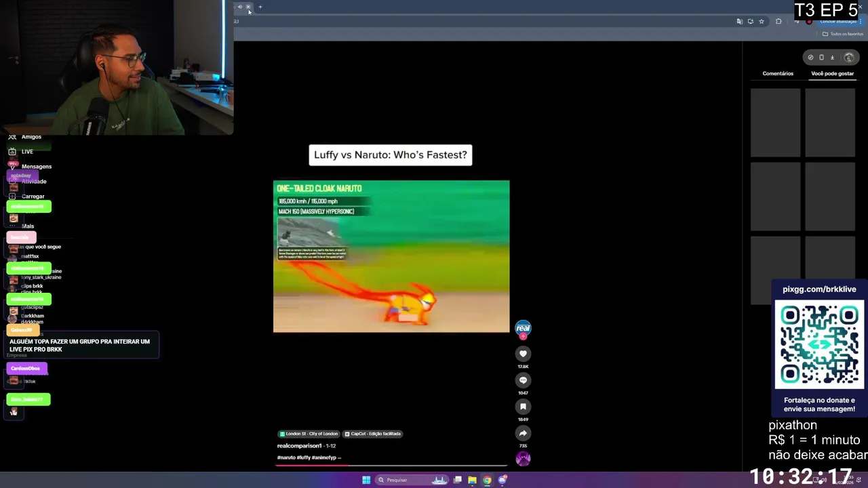Open the Chrome three-dot menu

point(861,22)
